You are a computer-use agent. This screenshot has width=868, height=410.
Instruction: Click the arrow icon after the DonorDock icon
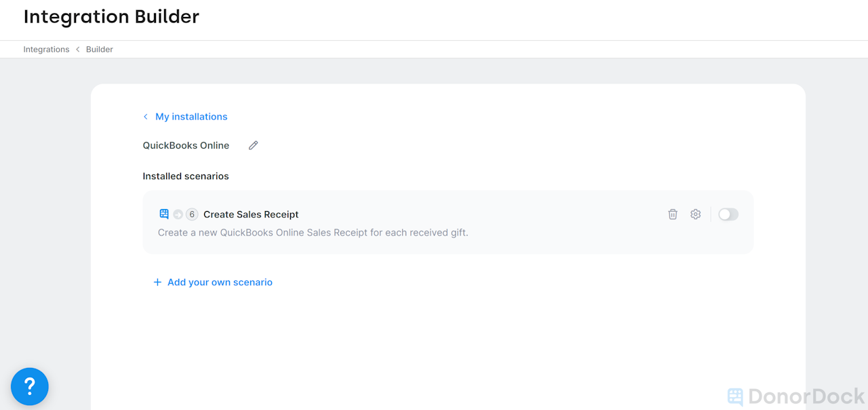tap(178, 214)
